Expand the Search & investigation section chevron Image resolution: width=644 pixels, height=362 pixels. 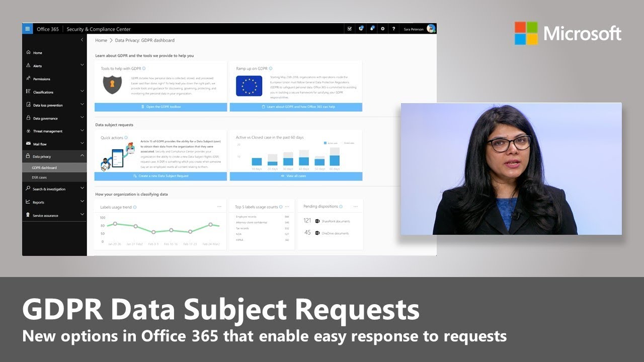click(82, 189)
